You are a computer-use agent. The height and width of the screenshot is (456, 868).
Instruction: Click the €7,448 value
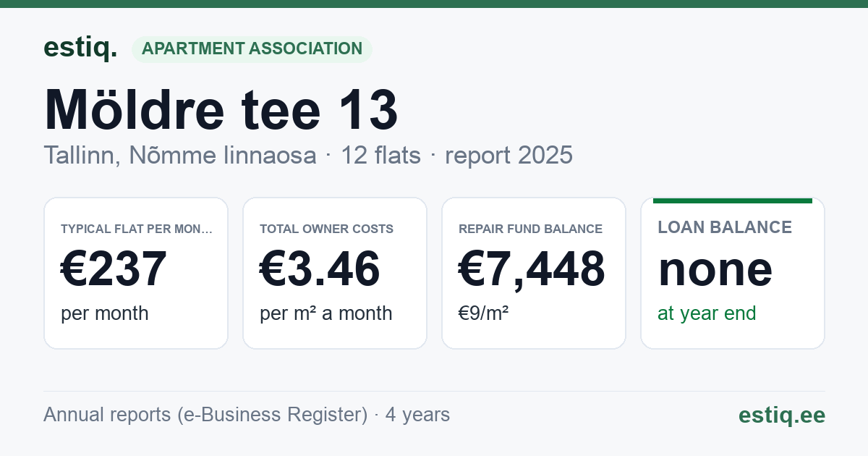tap(532, 269)
